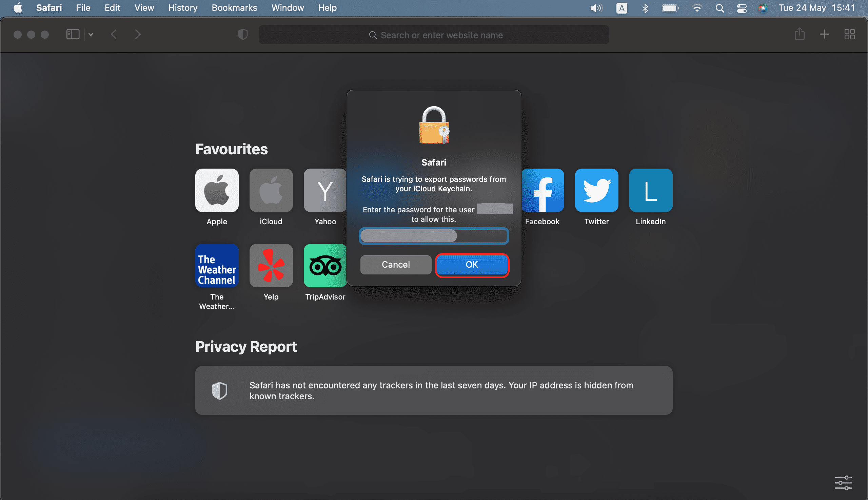Image resolution: width=868 pixels, height=500 pixels.
Task: Click the privacy shield icon in address bar
Action: coord(243,34)
